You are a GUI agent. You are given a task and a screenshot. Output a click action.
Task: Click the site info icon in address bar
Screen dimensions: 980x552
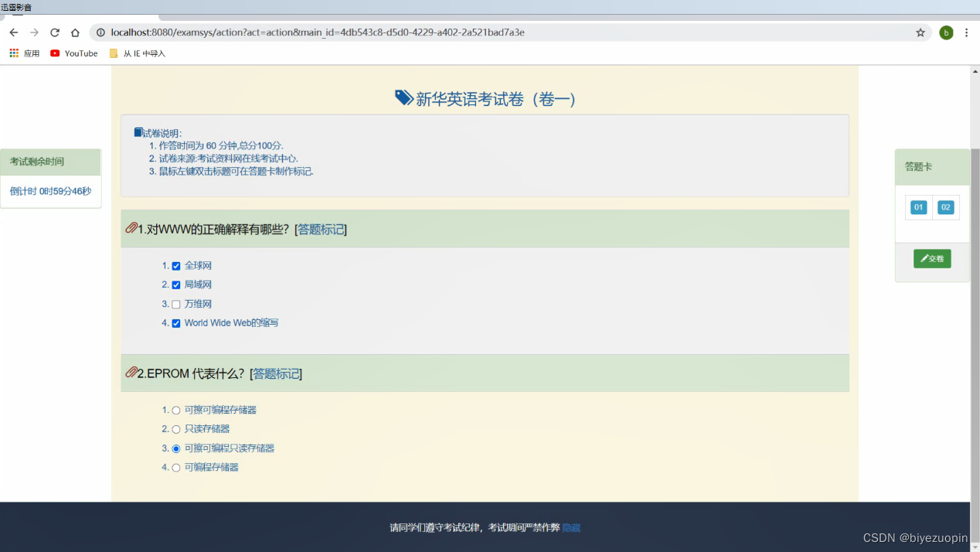point(101,32)
